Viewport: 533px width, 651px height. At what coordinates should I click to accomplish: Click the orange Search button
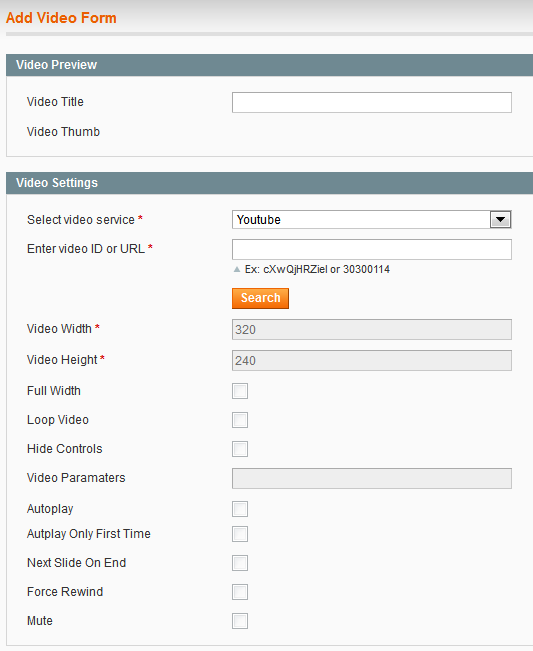[260, 298]
